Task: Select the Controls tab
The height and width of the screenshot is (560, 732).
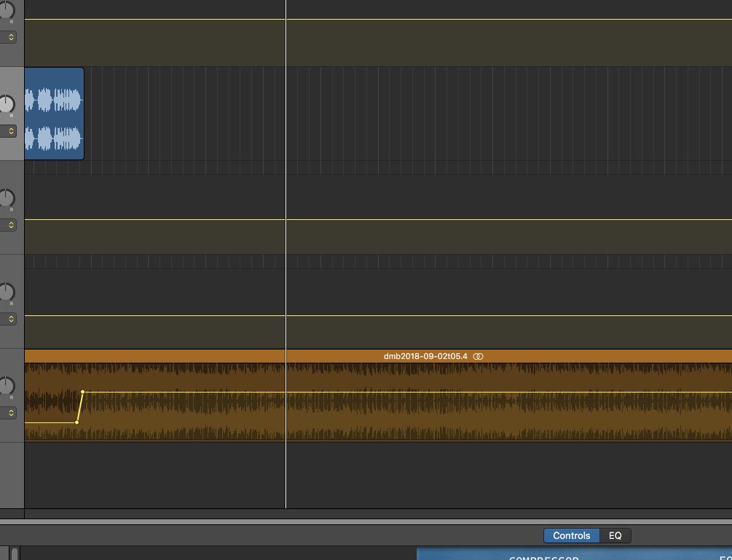Action: pos(572,536)
